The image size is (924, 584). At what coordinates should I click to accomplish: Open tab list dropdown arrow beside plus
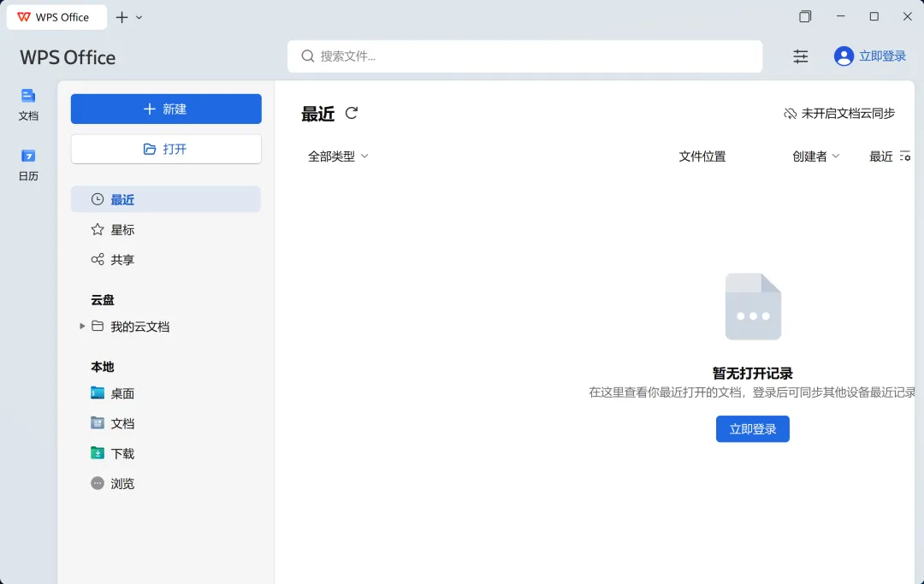pyautogui.click(x=139, y=18)
